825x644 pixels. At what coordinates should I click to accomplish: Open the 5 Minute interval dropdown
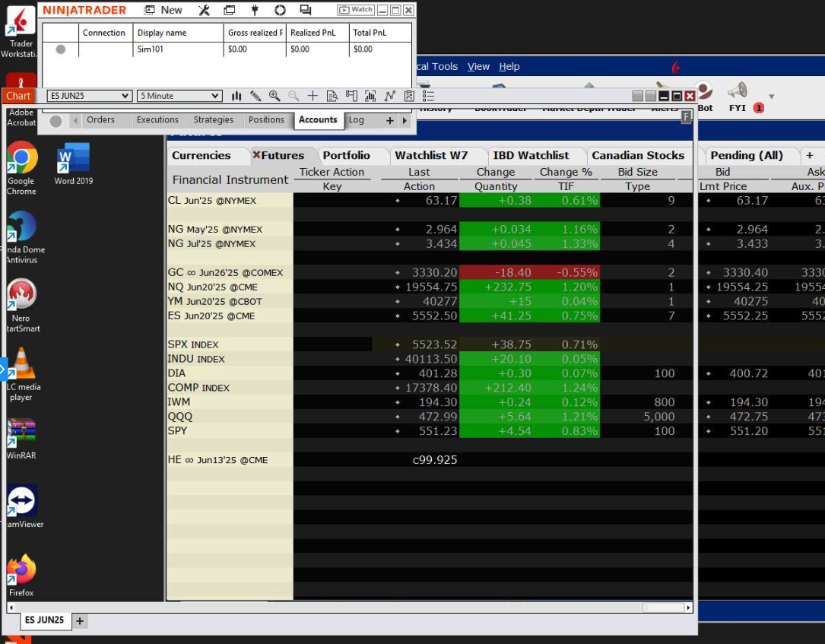(179, 96)
